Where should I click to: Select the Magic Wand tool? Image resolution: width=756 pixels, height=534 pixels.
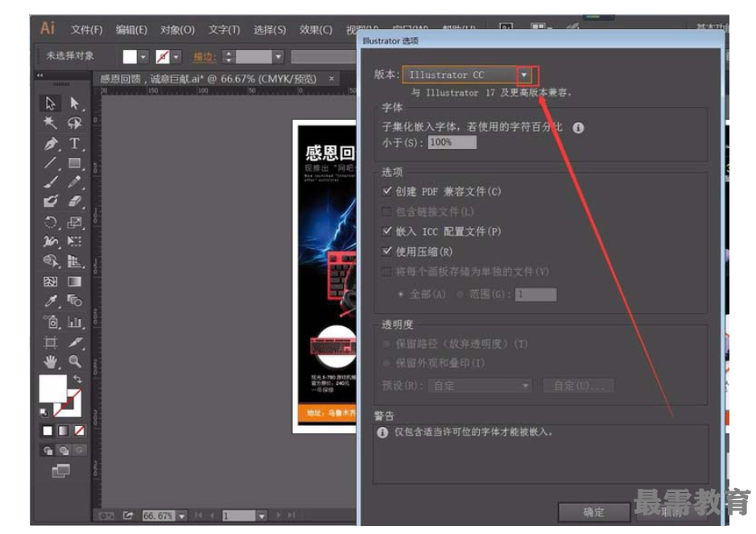(50, 122)
